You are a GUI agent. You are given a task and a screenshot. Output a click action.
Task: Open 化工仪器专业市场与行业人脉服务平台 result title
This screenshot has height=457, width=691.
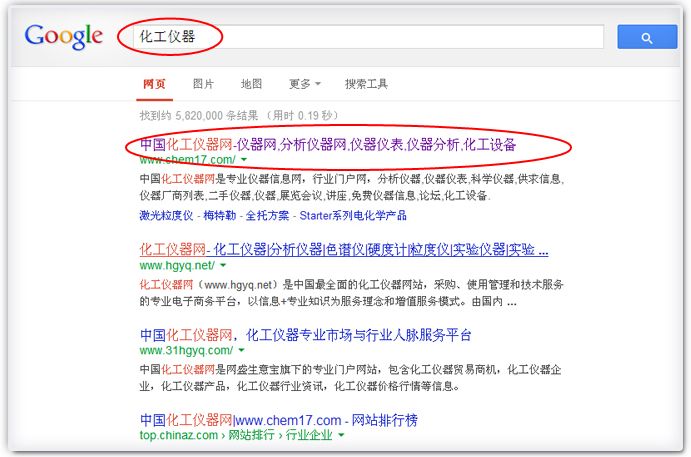(x=305, y=334)
